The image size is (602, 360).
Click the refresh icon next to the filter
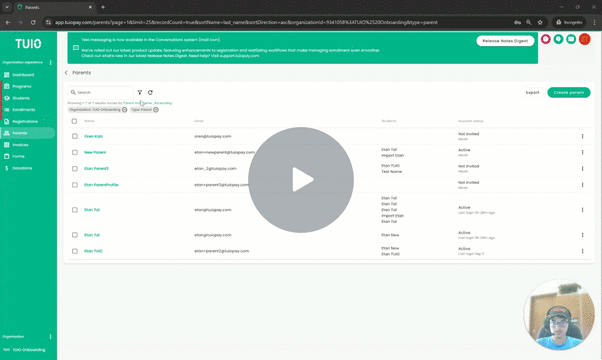[x=150, y=92]
